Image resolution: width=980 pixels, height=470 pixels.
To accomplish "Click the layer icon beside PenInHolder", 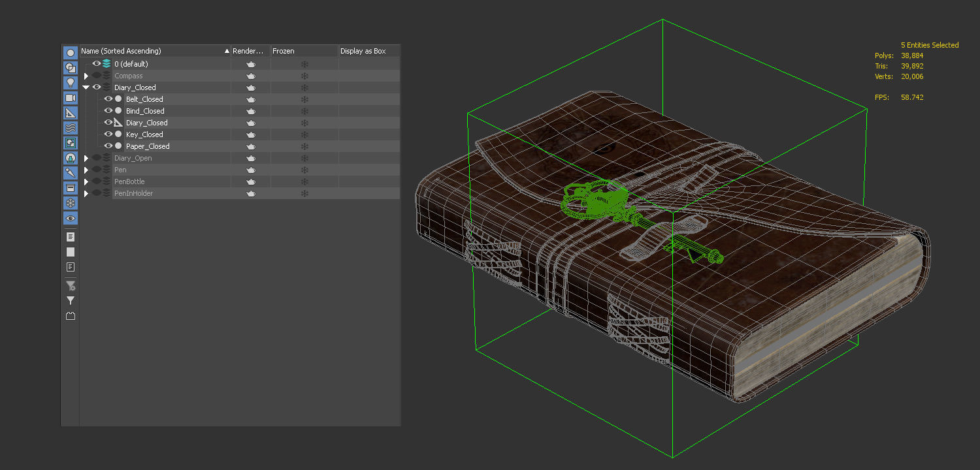I will [x=106, y=193].
